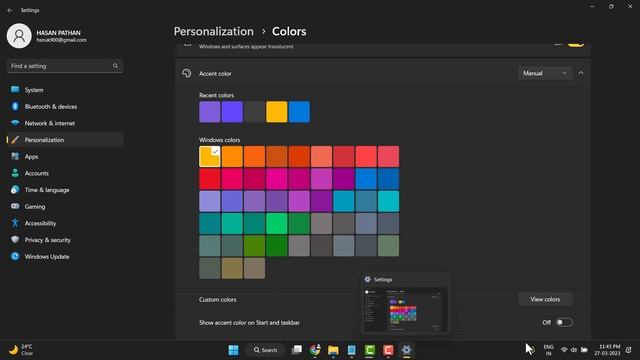Click the green C app taskbar icon

pyautogui.click(x=370, y=350)
